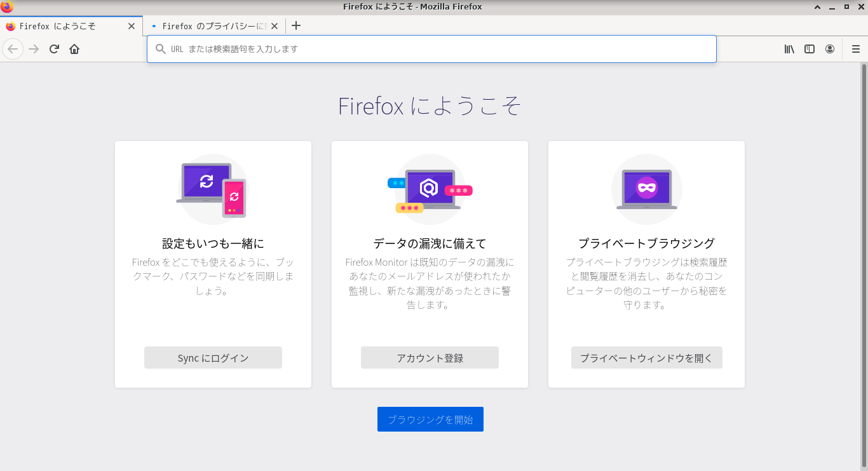868x471 pixels.
Task: Click window shade up-arrow in title bar
Action: pos(818,7)
